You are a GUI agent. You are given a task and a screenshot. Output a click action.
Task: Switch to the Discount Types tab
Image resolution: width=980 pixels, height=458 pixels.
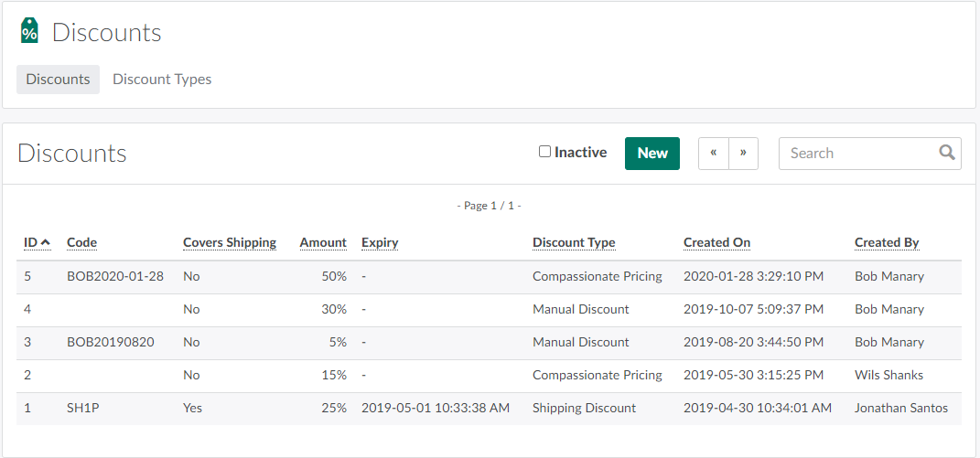162,80
